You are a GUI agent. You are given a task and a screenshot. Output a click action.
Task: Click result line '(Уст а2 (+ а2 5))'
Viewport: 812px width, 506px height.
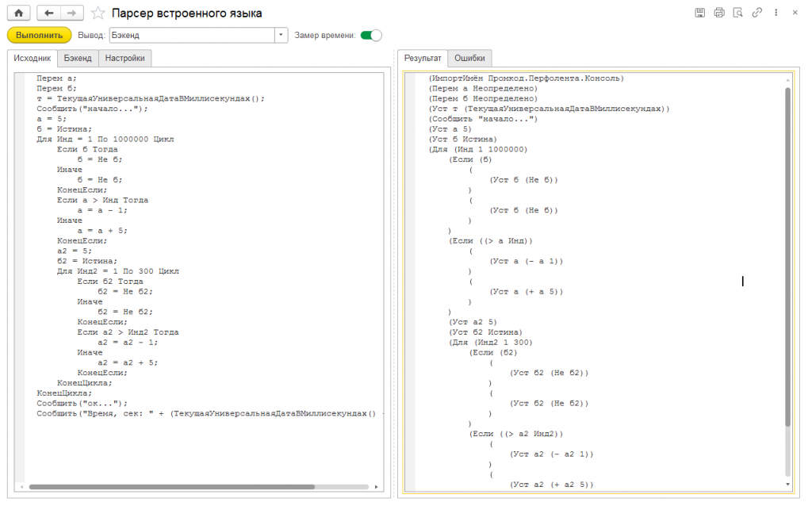(x=552, y=485)
